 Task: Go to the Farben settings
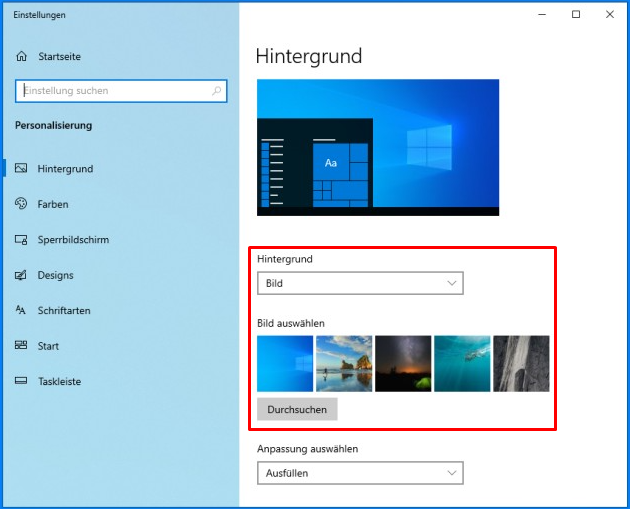[53, 204]
